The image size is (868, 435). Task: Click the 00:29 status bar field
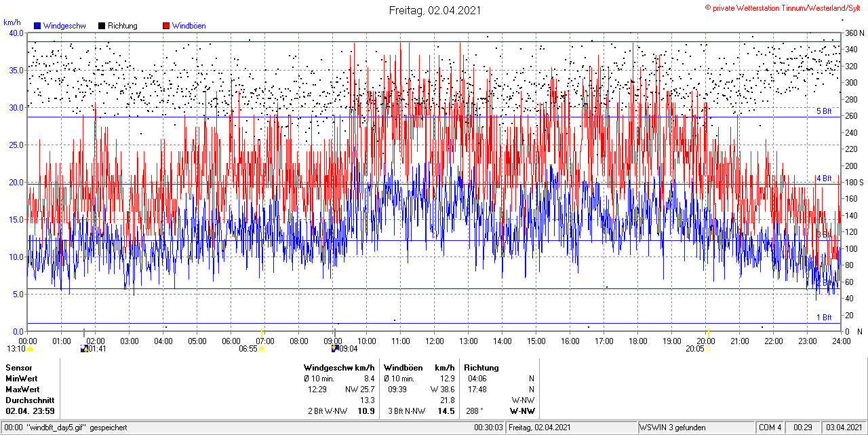(803, 428)
